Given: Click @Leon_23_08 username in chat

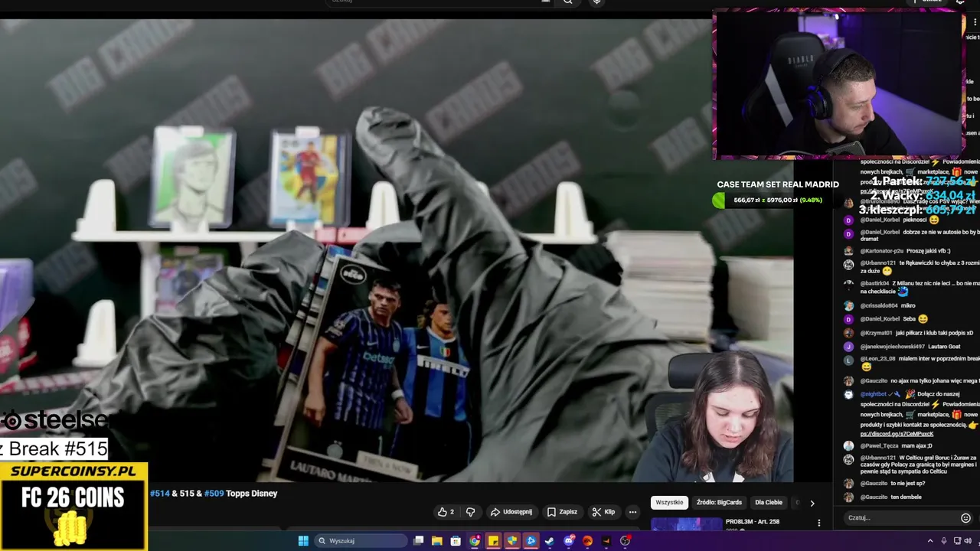Looking at the screenshot, I should [x=877, y=358].
